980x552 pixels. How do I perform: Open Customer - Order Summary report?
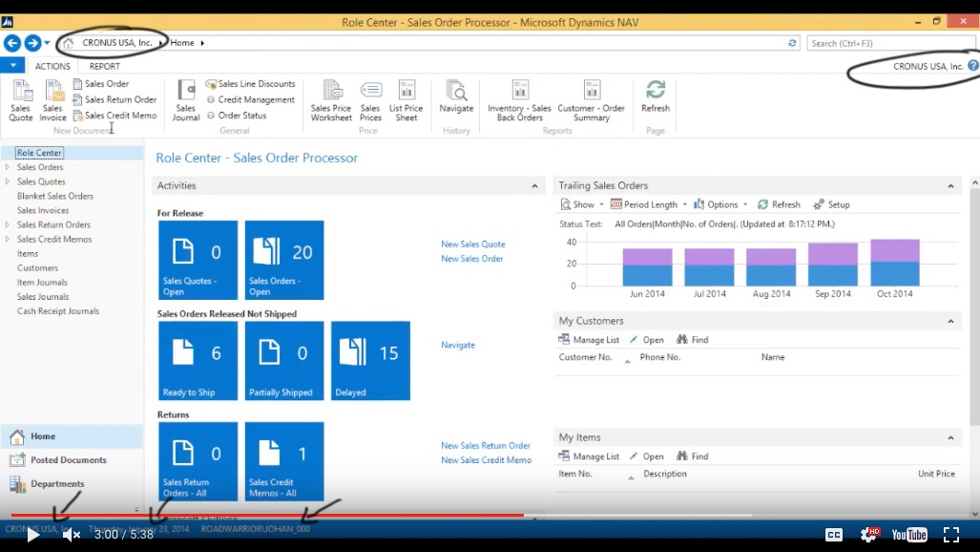tap(592, 100)
